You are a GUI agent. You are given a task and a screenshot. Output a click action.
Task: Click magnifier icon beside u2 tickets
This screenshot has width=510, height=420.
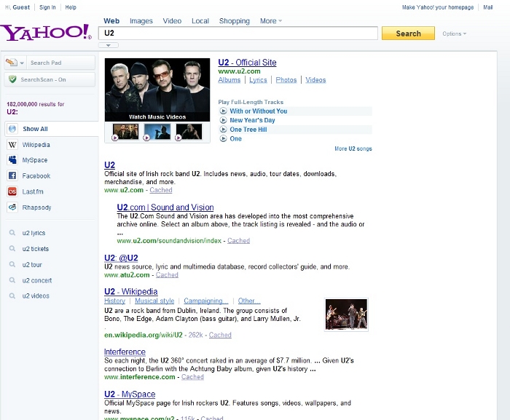pyautogui.click(x=12, y=249)
